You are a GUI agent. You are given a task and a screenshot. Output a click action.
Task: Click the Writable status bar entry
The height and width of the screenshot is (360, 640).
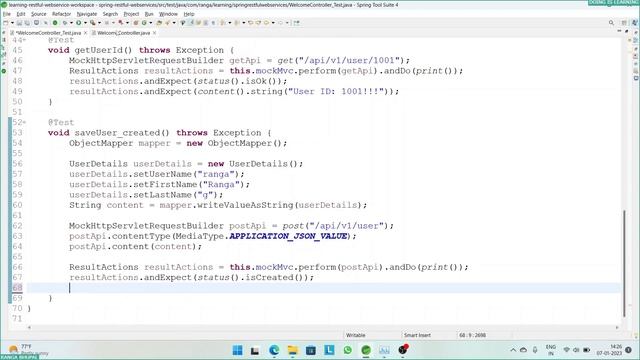pyautogui.click(x=356, y=335)
